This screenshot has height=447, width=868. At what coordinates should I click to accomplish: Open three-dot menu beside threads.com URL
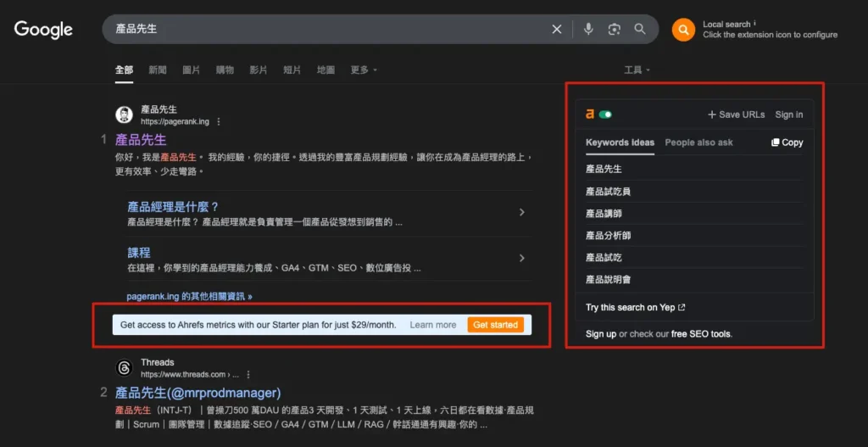click(x=248, y=374)
